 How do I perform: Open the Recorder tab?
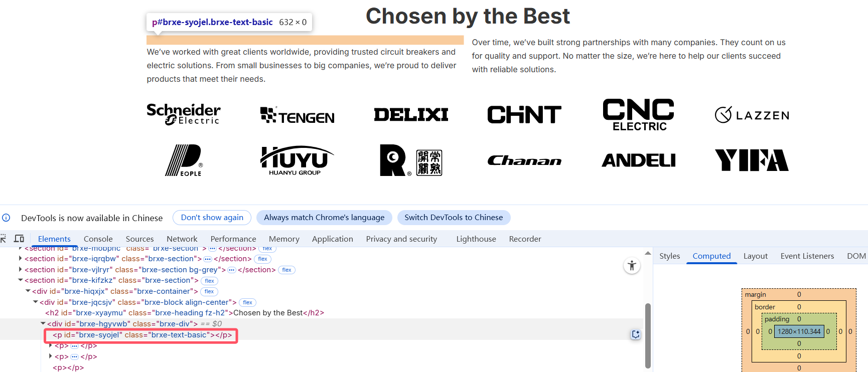[x=525, y=239]
